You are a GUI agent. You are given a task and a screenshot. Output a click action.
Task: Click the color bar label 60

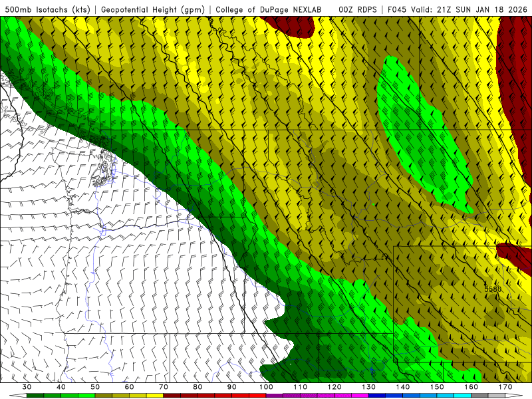[129, 387]
